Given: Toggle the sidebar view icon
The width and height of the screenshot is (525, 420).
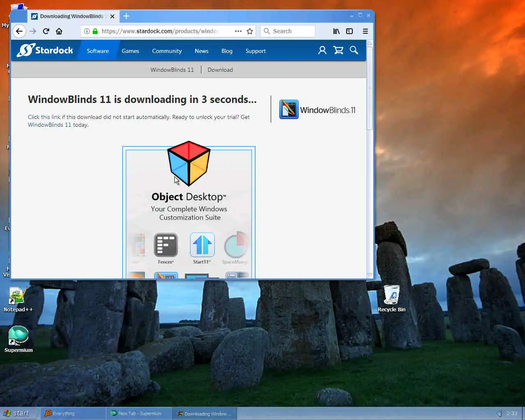Looking at the screenshot, I should coord(349,31).
